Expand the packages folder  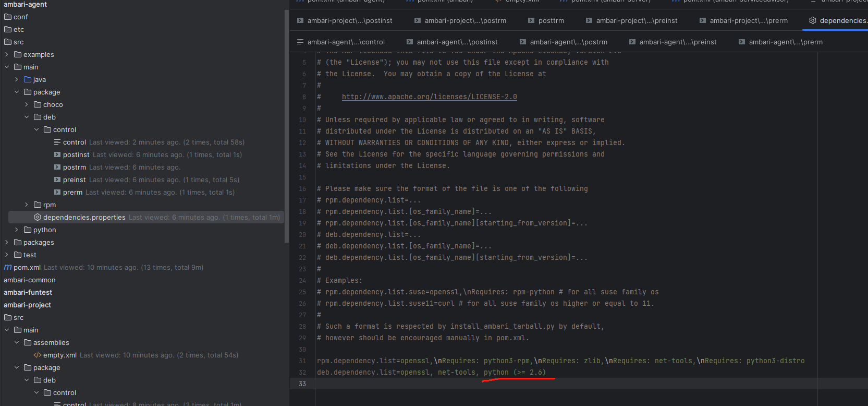[7, 242]
